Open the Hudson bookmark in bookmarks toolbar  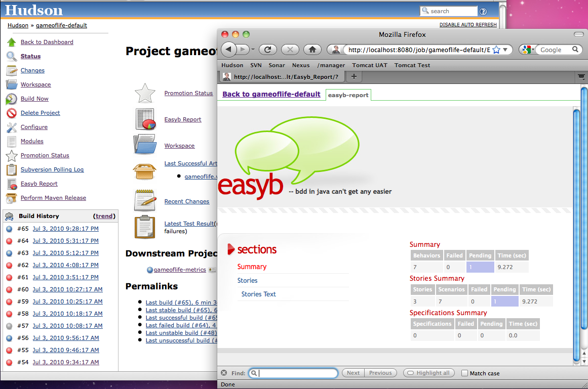232,65
